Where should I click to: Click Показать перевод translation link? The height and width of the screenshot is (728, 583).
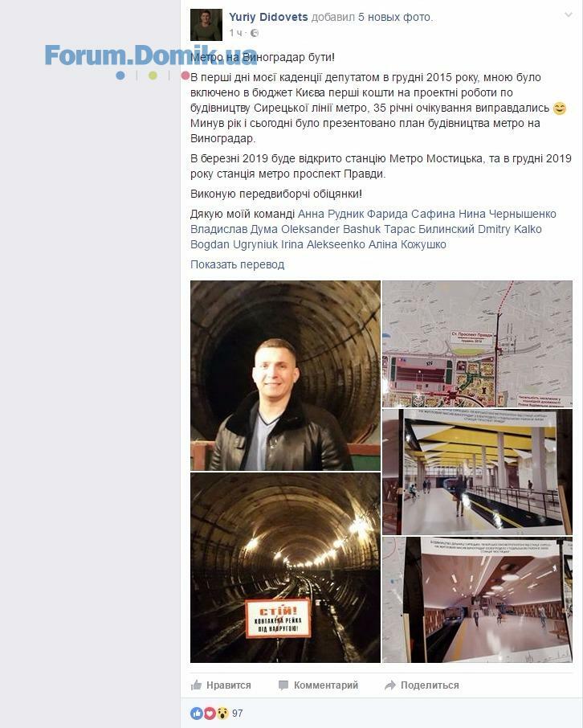coord(237,264)
